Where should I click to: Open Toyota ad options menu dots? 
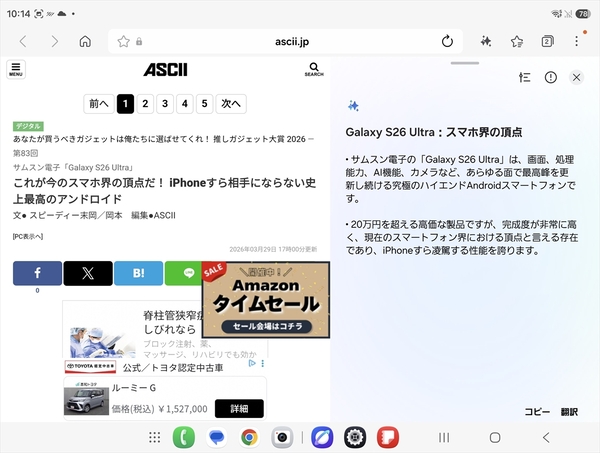point(262,363)
